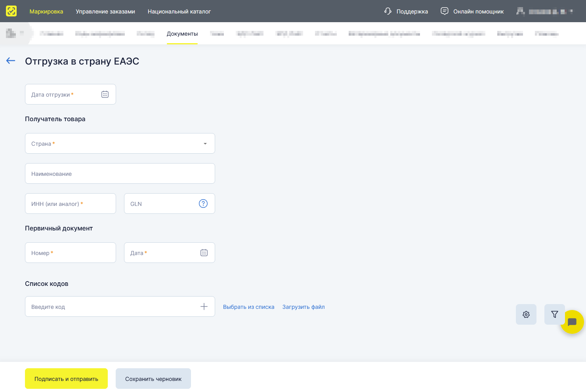Open the calendar for Дата отгрузки
Image resolution: width=586 pixels, height=392 pixels.
tap(105, 94)
